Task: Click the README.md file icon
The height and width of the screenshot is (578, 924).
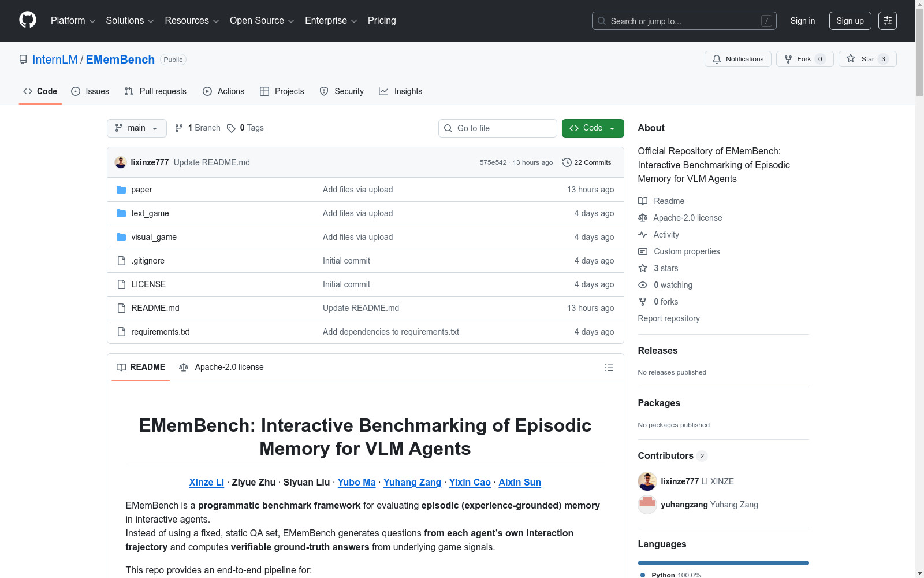Action: (121, 308)
